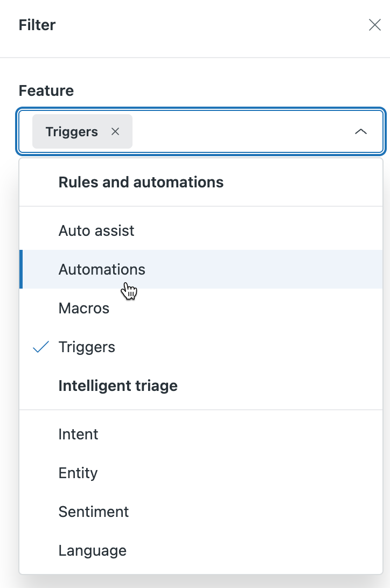390x588 pixels.
Task: Click the Rules and automations group header
Action: (141, 182)
